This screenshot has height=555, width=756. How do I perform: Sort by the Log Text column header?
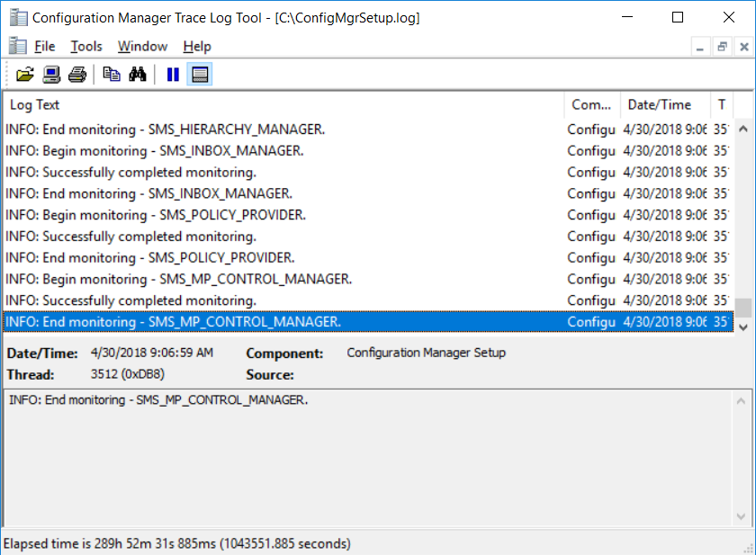pyautogui.click(x=283, y=105)
